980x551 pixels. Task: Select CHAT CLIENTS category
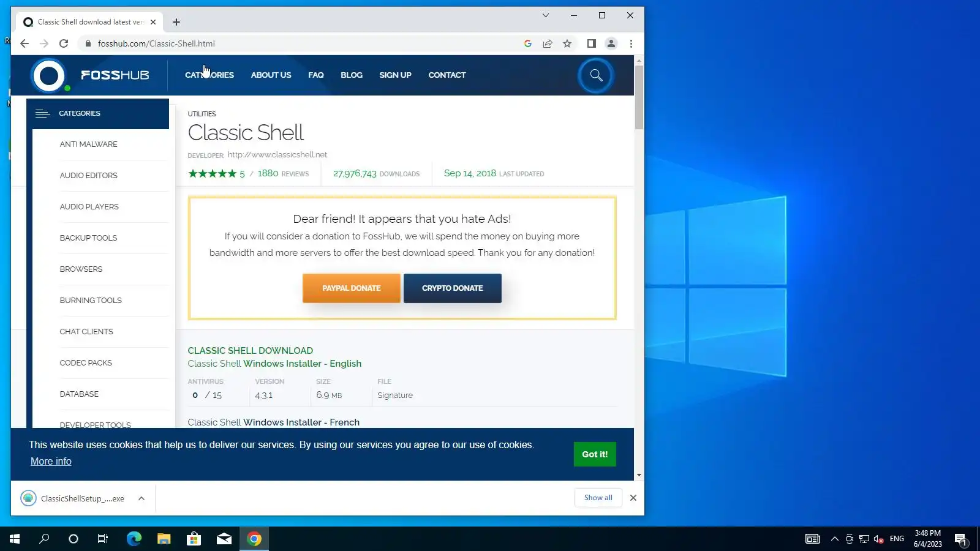point(86,332)
